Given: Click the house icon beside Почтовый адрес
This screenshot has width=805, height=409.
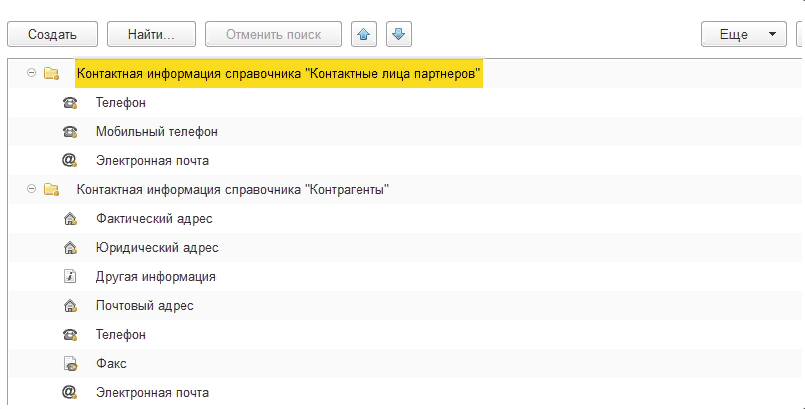Looking at the screenshot, I should click(70, 305).
